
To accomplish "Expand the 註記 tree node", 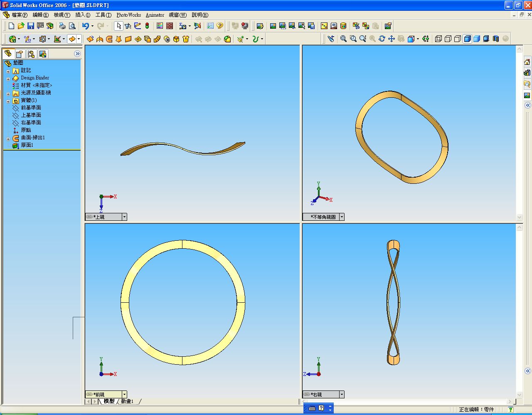I will [8, 71].
